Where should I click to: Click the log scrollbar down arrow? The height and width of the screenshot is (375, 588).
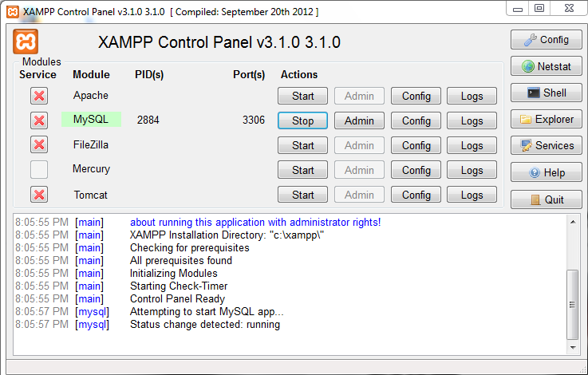[x=573, y=348]
